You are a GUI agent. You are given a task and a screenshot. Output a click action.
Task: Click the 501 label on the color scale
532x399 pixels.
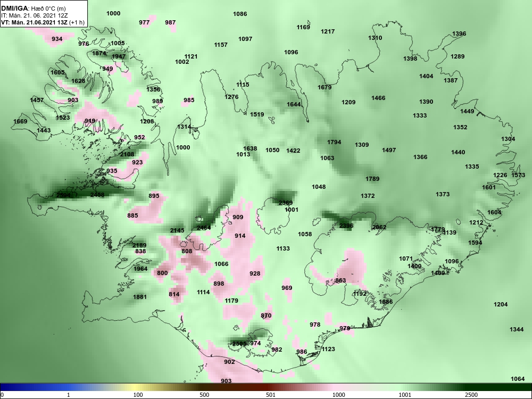(x=270, y=395)
